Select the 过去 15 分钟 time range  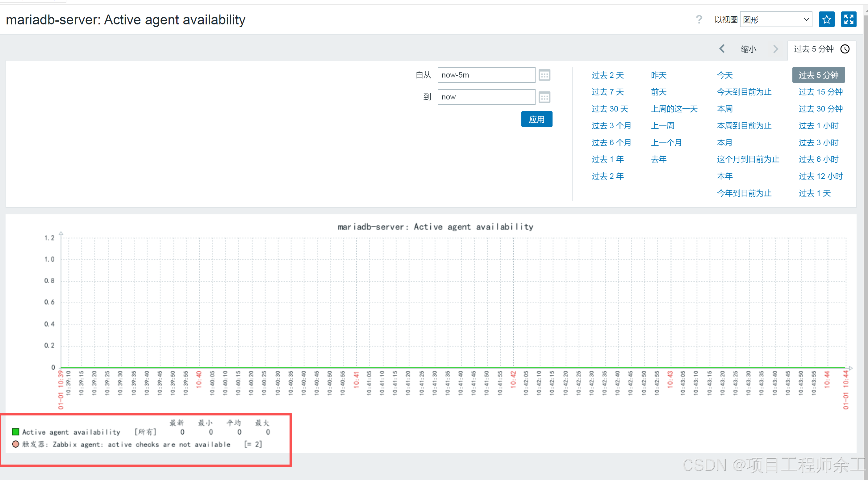tap(820, 92)
